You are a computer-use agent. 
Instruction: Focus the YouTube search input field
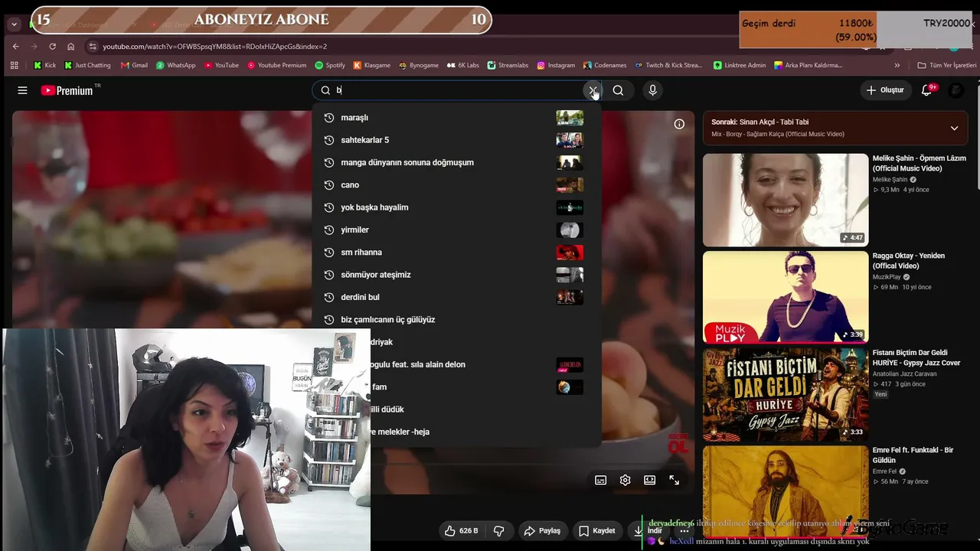point(458,90)
